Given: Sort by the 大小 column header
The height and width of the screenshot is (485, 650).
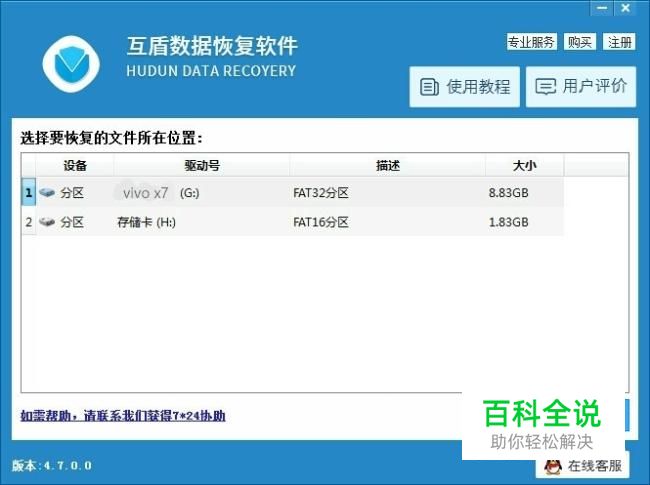Looking at the screenshot, I should (524, 166).
